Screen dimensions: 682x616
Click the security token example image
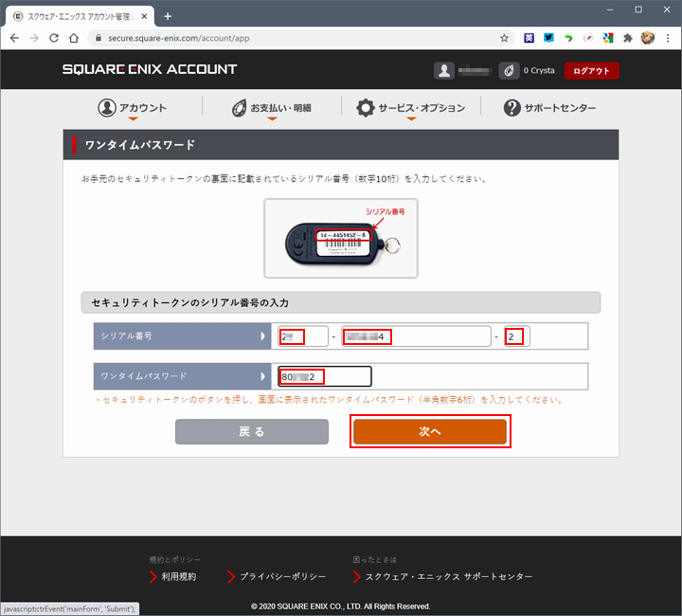pyautogui.click(x=341, y=239)
